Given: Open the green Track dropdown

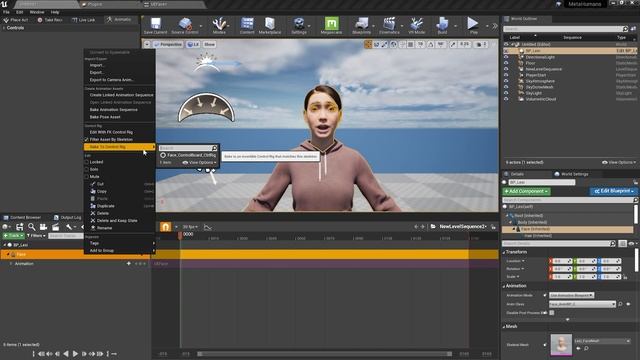Looking at the screenshot, I should [13, 236].
